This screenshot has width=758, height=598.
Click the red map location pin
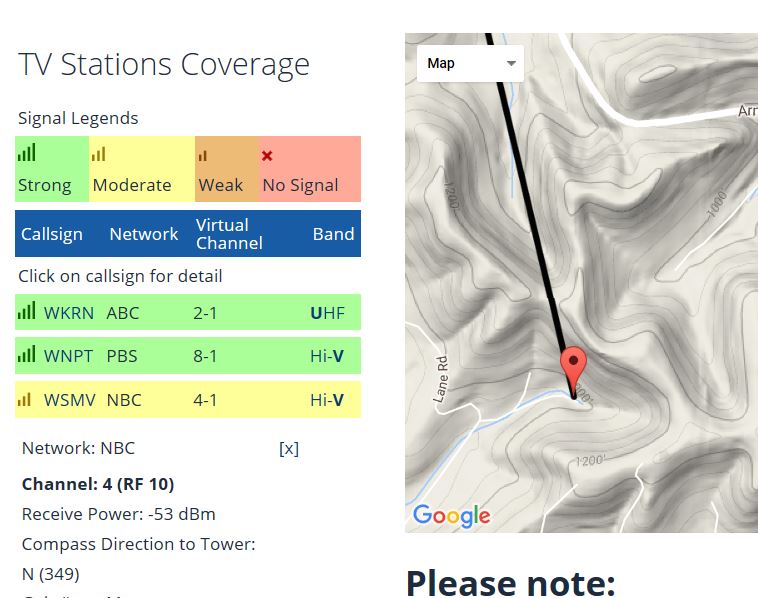click(x=573, y=368)
